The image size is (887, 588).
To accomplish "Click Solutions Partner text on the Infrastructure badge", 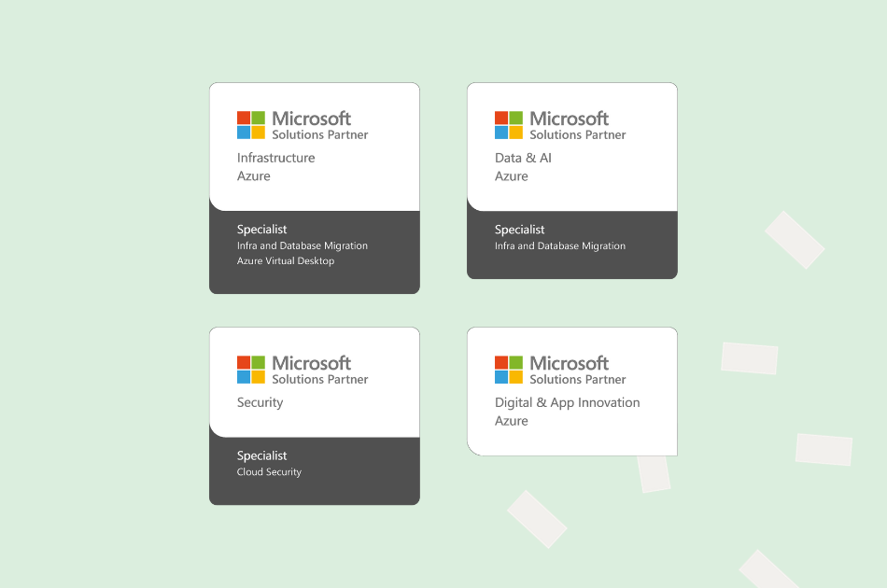I will tap(319, 135).
